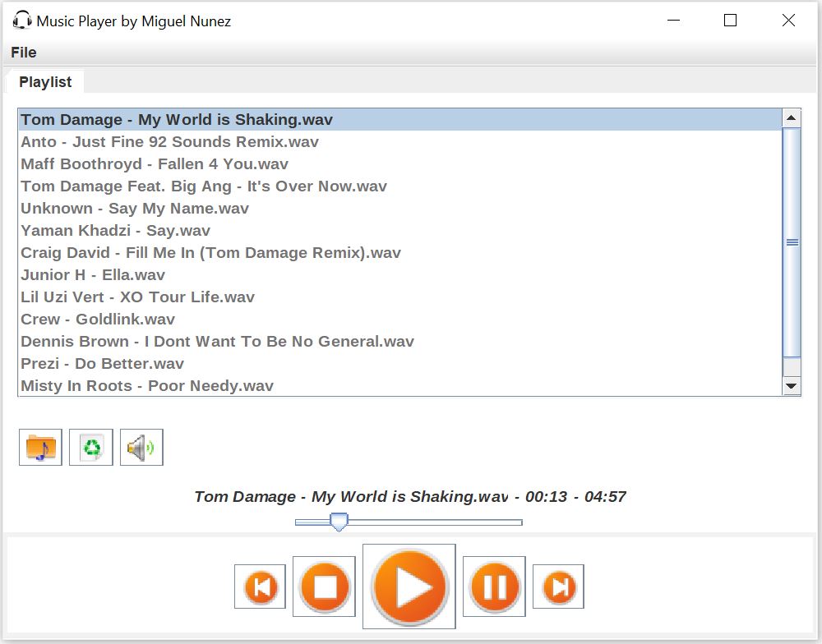Open the speaker volume control icon
The width and height of the screenshot is (822, 644).
tap(141, 448)
